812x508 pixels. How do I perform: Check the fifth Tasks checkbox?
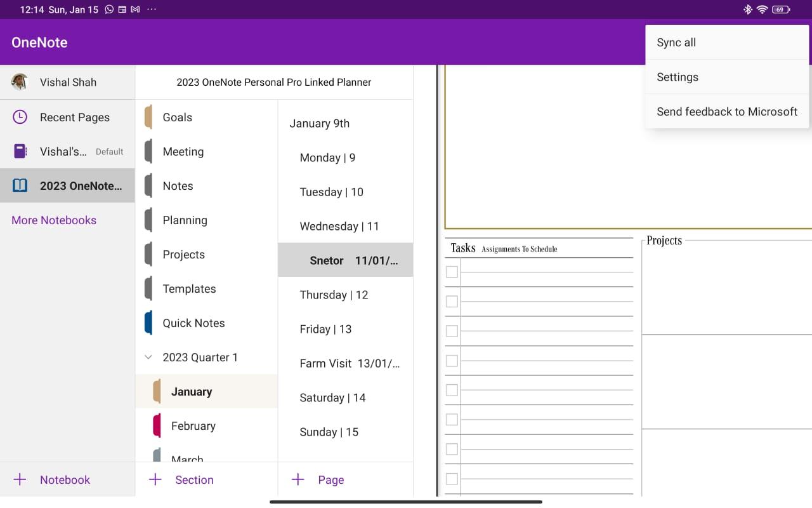coord(452,390)
